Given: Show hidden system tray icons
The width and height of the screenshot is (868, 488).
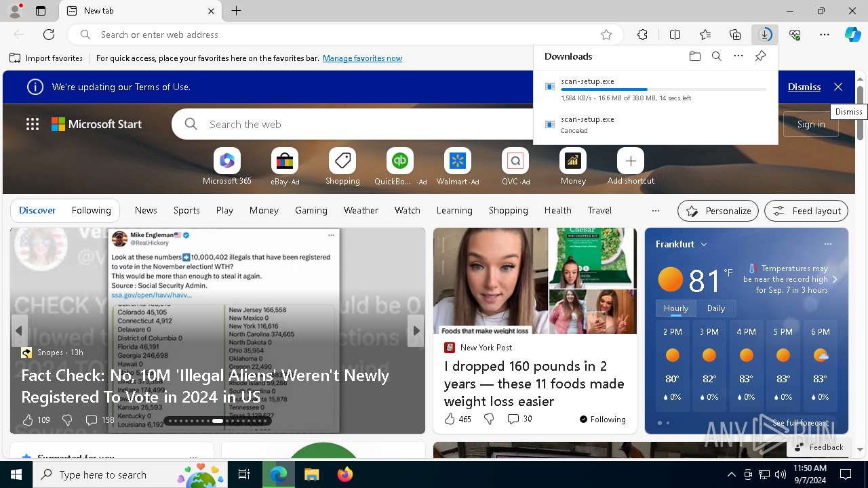Looking at the screenshot, I should (731, 474).
